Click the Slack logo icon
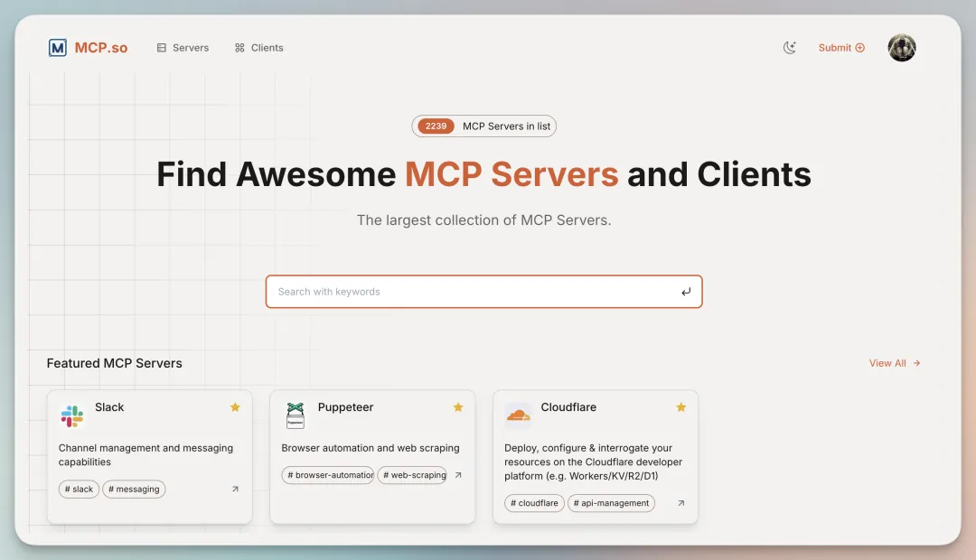The image size is (976, 560). [72, 415]
